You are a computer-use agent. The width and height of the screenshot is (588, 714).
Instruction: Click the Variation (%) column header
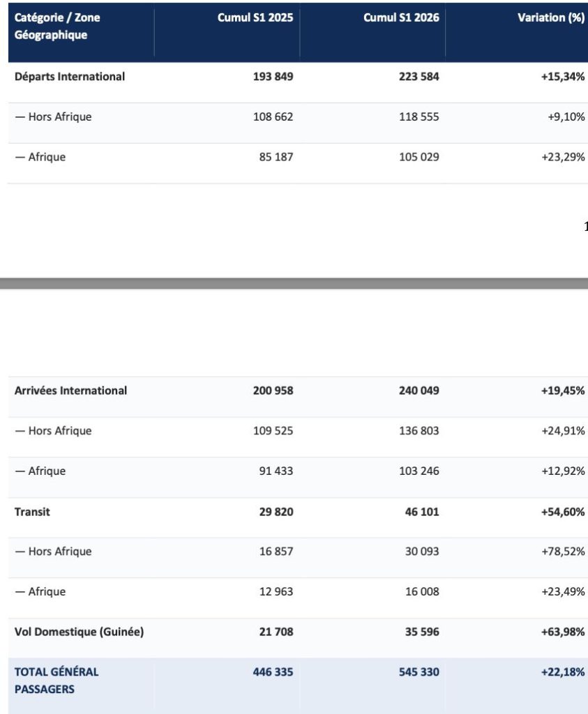tap(550, 17)
